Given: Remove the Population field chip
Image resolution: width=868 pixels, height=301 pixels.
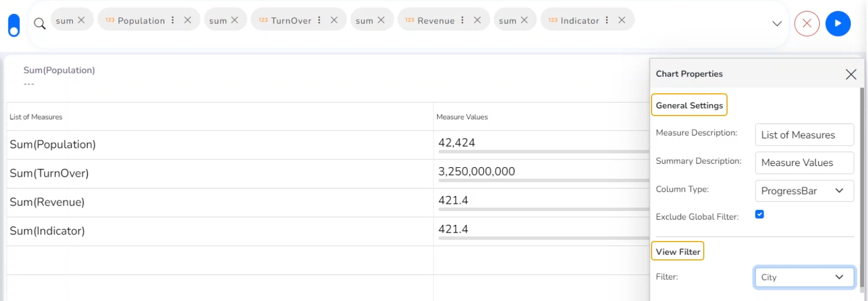Looking at the screenshot, I should (x=188, y=20).
